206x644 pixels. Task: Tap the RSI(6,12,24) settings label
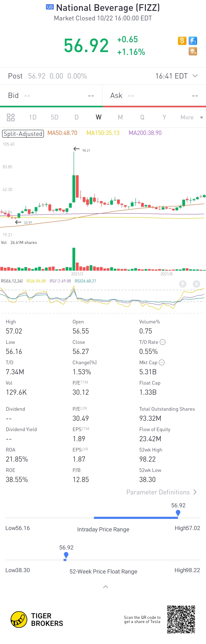(x=12, y=281)
